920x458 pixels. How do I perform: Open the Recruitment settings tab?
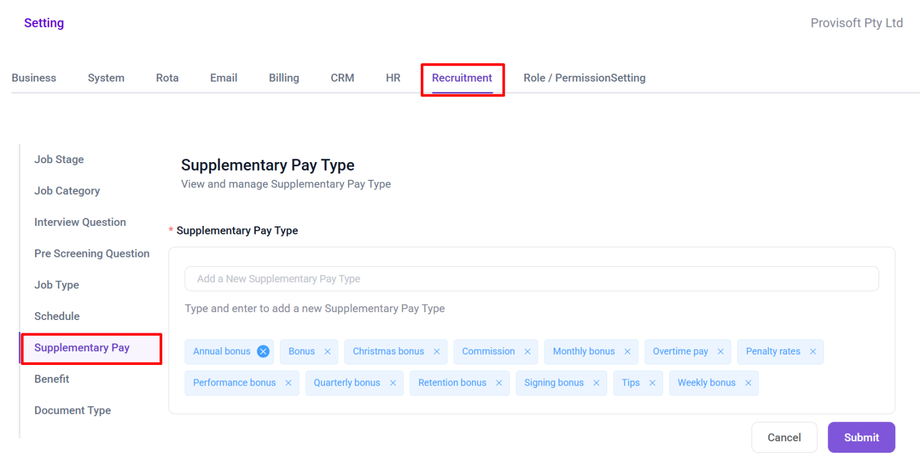click(x=462, y=78)
